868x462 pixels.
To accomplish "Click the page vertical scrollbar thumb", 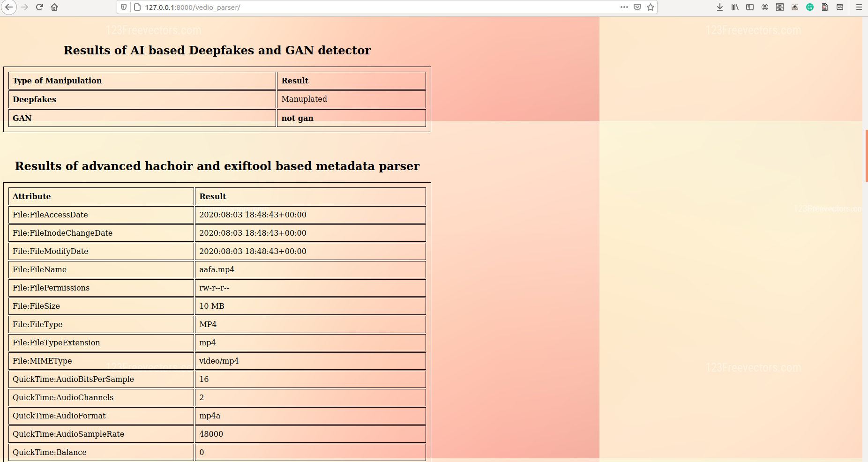I will [x=866, y=156].
